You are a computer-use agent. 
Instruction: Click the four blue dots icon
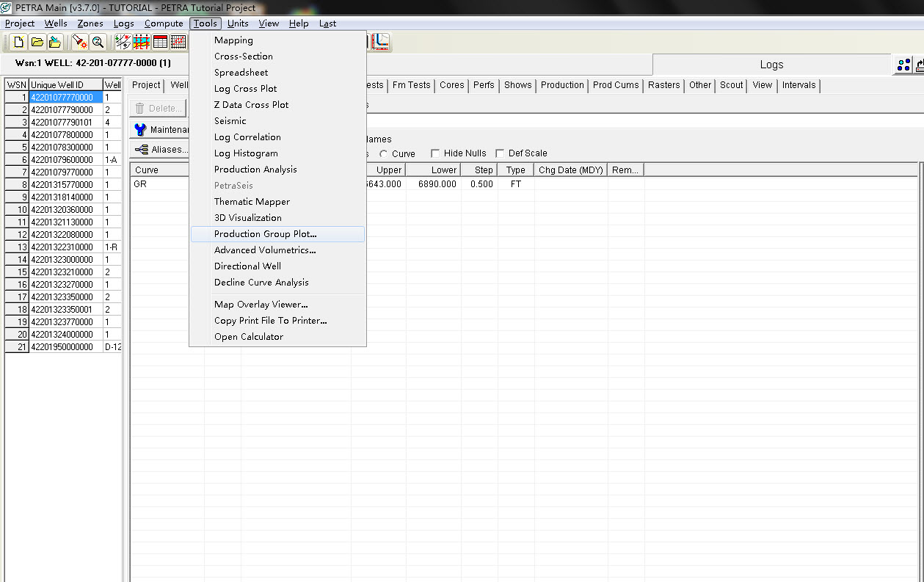[903, 65]
